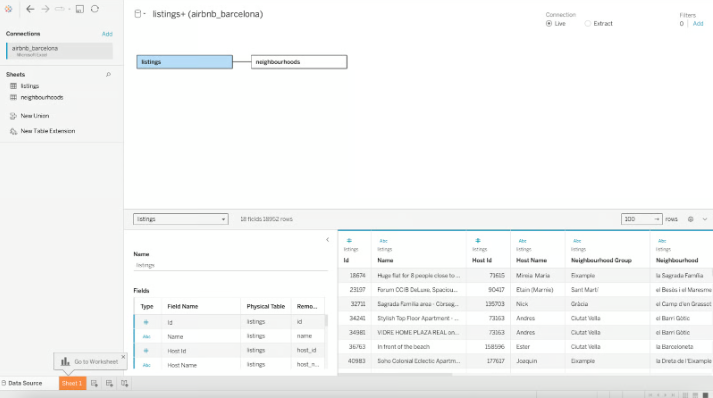Collapse the metadata pane with chevron
Image resolution: width=713 pixels, height=398 pixels.
pyautogui.click(x=327, y=240)
